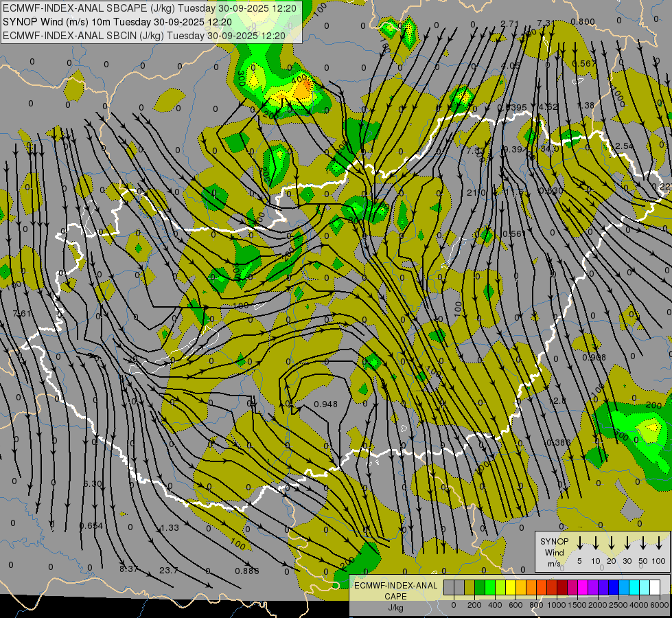This screenshot has height=618, width=672.
Task: Click the 2.54 value on the map
Action: point(624,146)
